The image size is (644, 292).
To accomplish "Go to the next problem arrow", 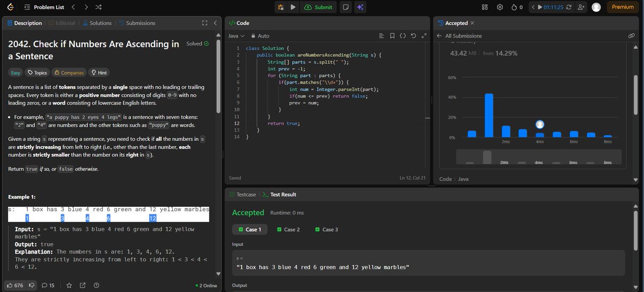I will (86, 7).
